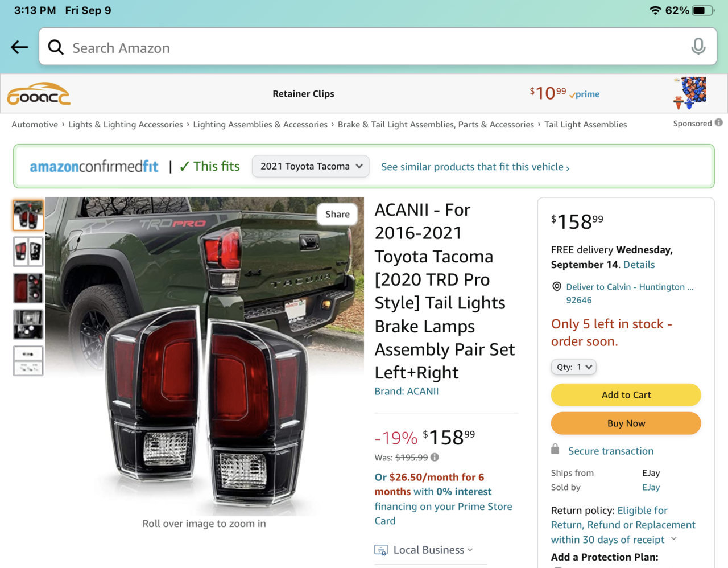Open the 2021 Toyota Tacoma vehicle dropdown
Viewport: 728px width, 568px height.
(311, 166)
